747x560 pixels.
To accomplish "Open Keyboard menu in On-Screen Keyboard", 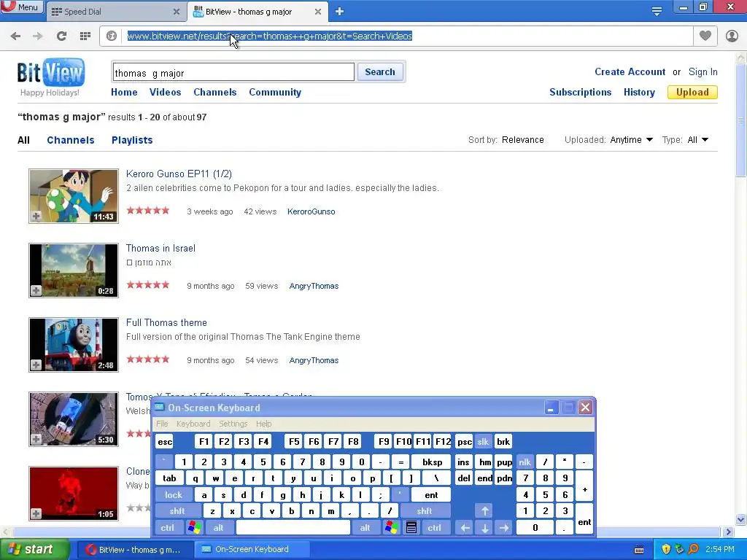I will [193, 424].
